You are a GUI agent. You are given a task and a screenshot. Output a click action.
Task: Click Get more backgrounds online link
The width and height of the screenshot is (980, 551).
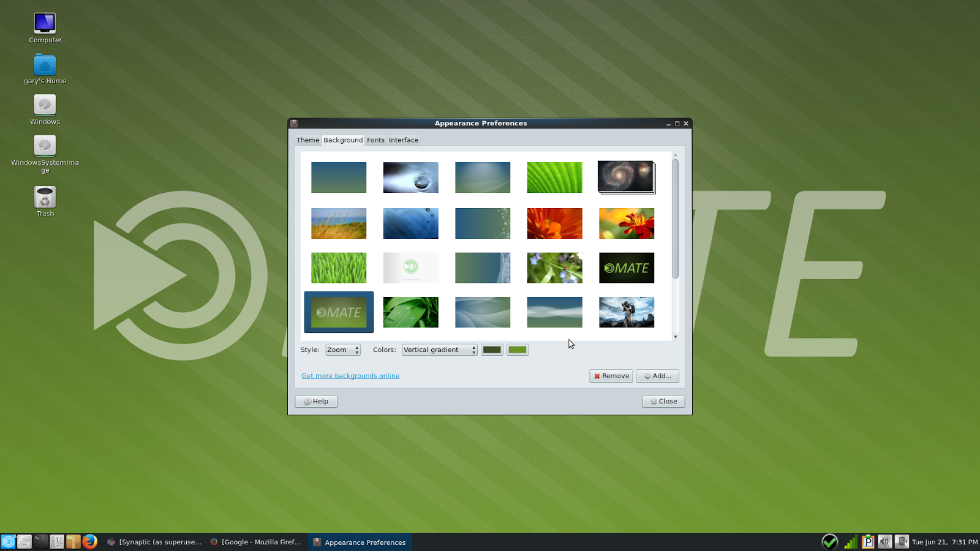click(x=350, y=376)
